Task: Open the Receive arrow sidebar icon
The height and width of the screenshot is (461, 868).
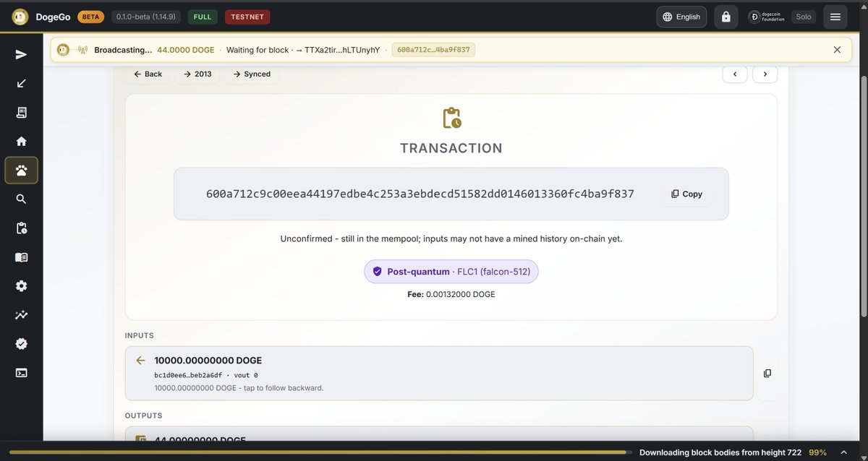Action: (x=21, y=83)
